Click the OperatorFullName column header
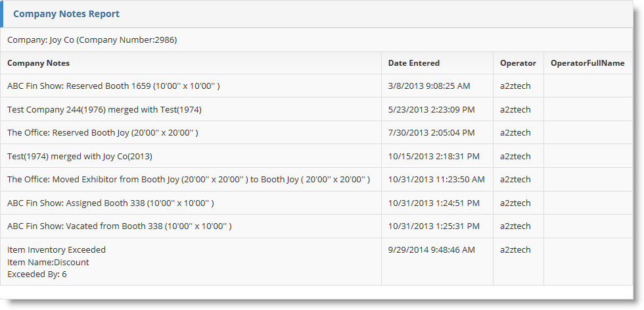This screenshot has width=644, height=310. coord(587,63)
